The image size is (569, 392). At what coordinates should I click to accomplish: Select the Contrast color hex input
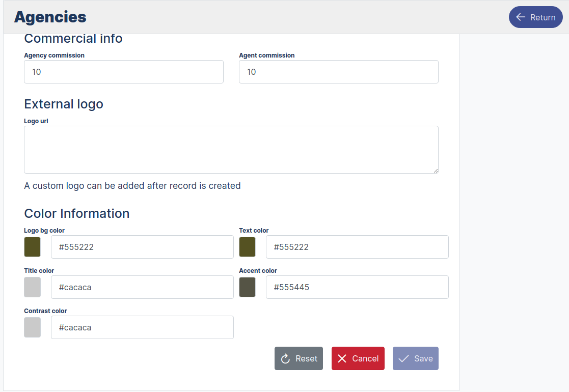(x=142, y=327)
